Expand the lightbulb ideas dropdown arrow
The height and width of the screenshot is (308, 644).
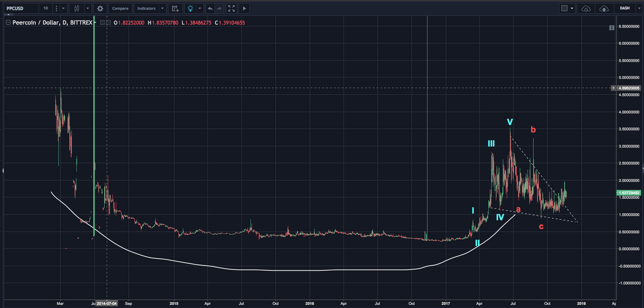click(x=200, y=8)
